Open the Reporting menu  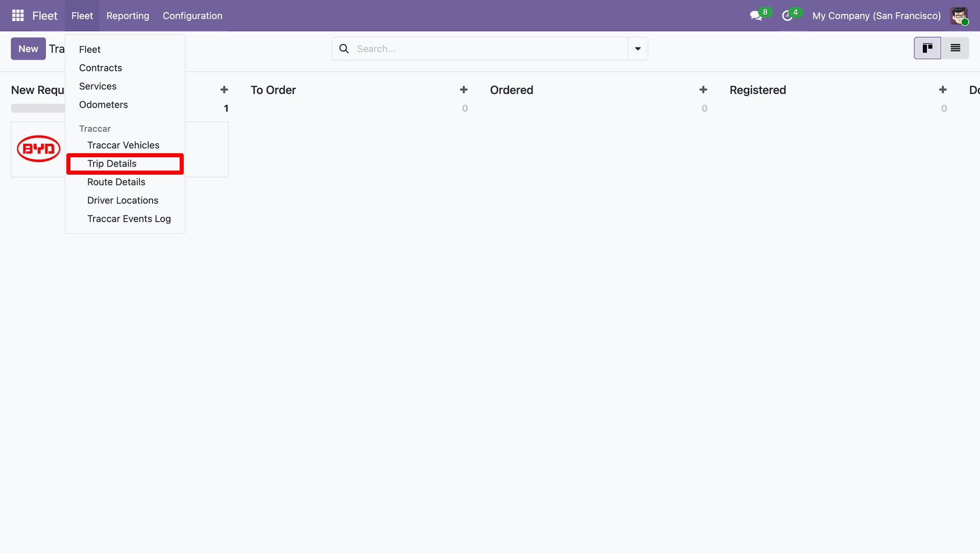pos(128,16)
